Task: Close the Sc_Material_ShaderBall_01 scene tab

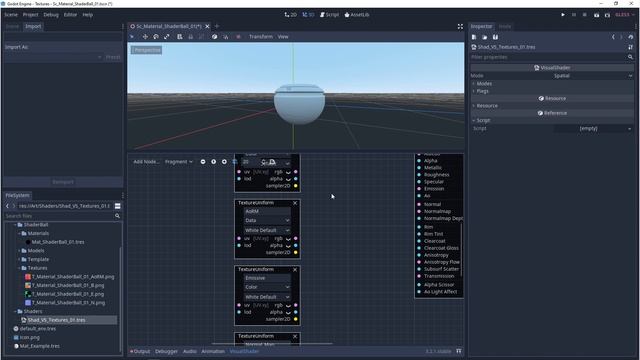Action: point(207,26)
